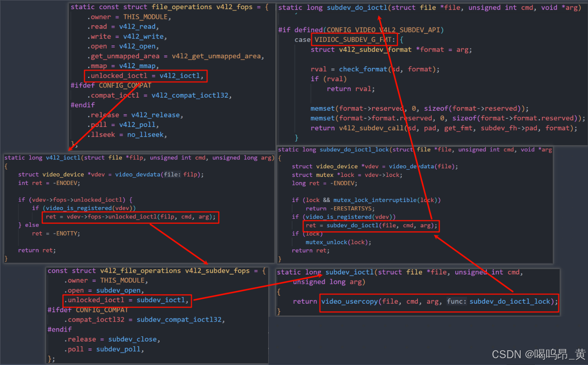
Task: Click the '.poll = v4l2_poll,' line
Action: 123,125
